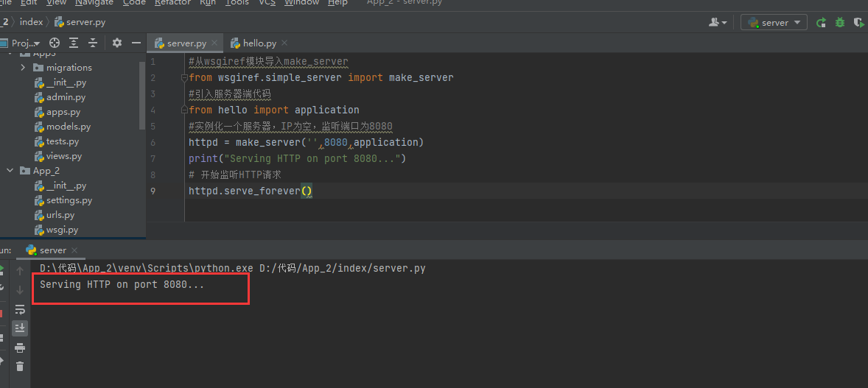This screenshot has height=388, width=868.
Task: Fold the import block at line 2
Action: [x=185, y=78]
